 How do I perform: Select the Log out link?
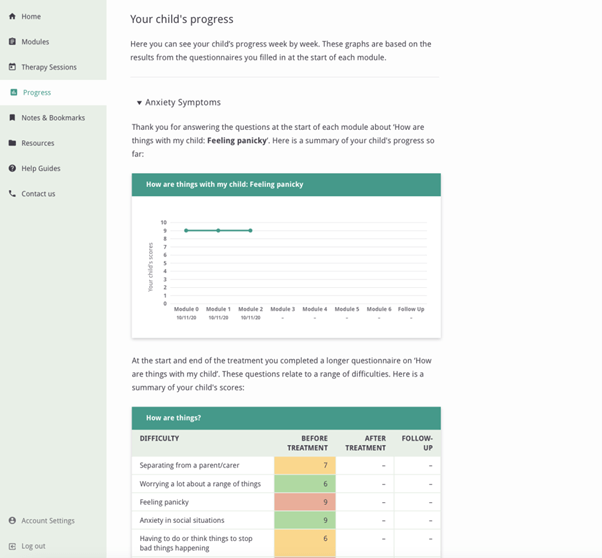point(33,546)
